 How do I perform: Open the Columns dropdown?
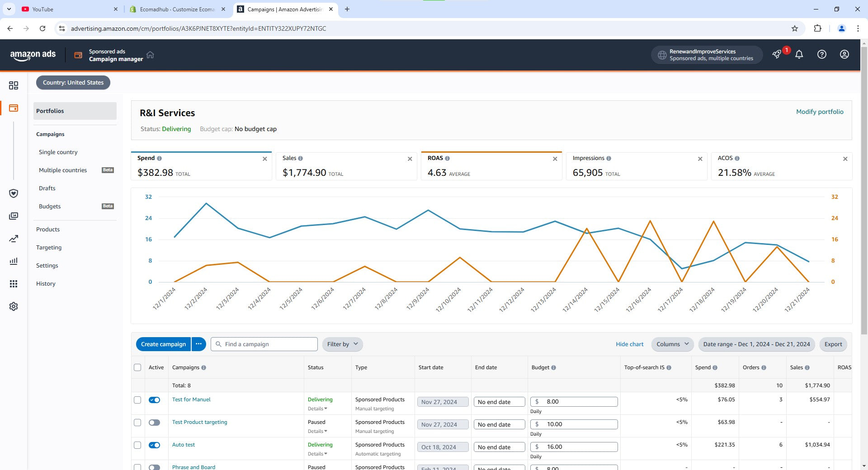tap(673, 344)
